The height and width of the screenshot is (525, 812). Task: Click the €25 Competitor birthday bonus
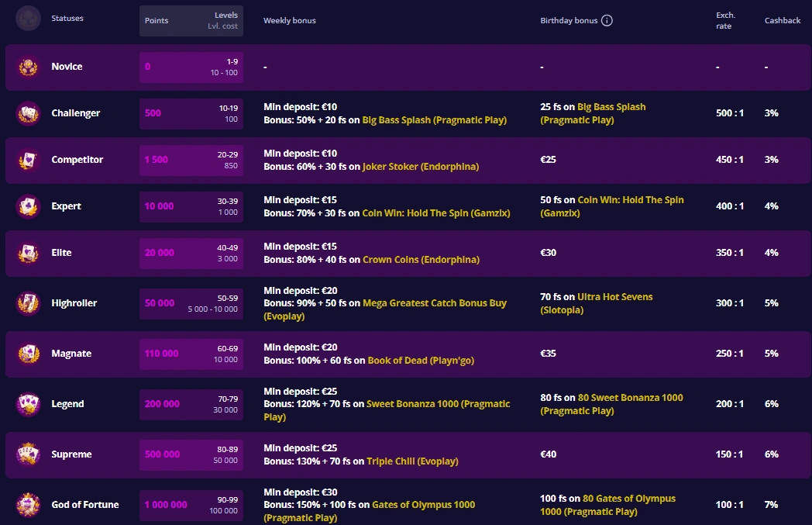coord(548,160)
